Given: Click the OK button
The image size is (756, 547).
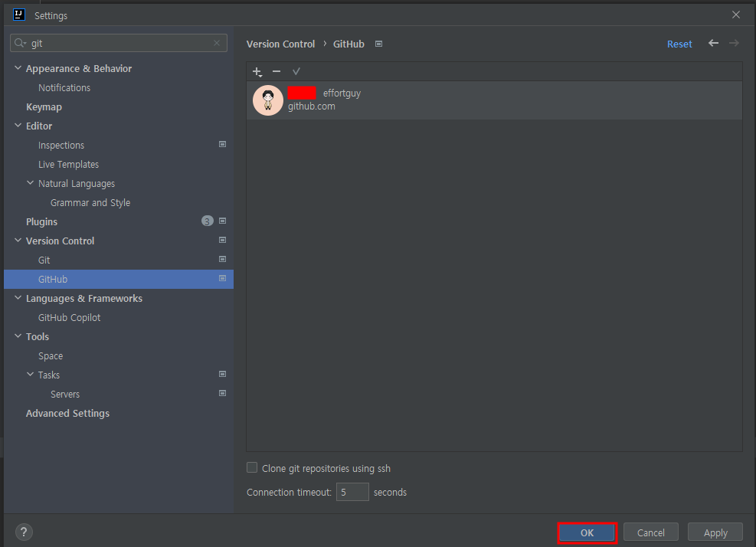Looking at the screenshot, I should pyautogui.click(x=587, y=532).
